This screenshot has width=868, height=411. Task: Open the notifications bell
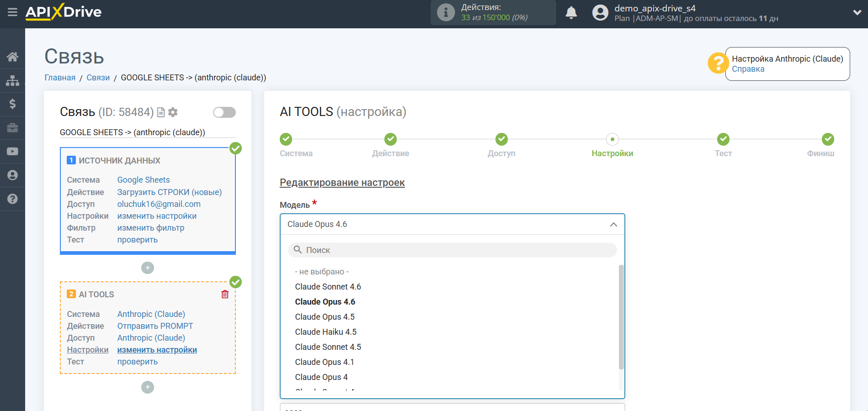point(571,12)
